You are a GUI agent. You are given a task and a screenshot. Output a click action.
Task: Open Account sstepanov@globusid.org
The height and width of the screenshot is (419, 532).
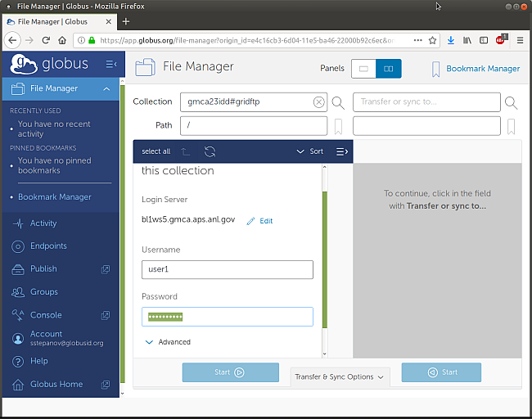[66, 338]
